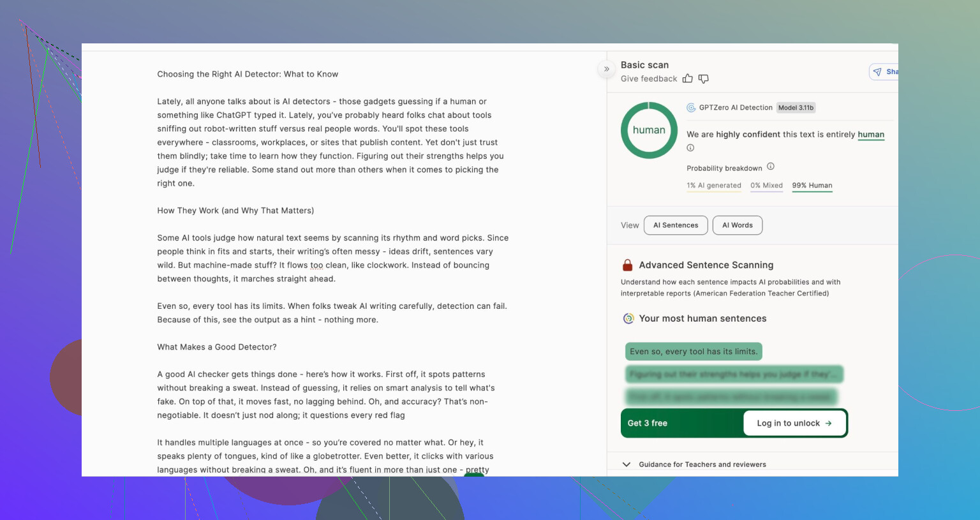Click the red lock icon for Advanced Scanning
Image resolution: width=980 pixels, height=520 pixels.
pos(627,265)
